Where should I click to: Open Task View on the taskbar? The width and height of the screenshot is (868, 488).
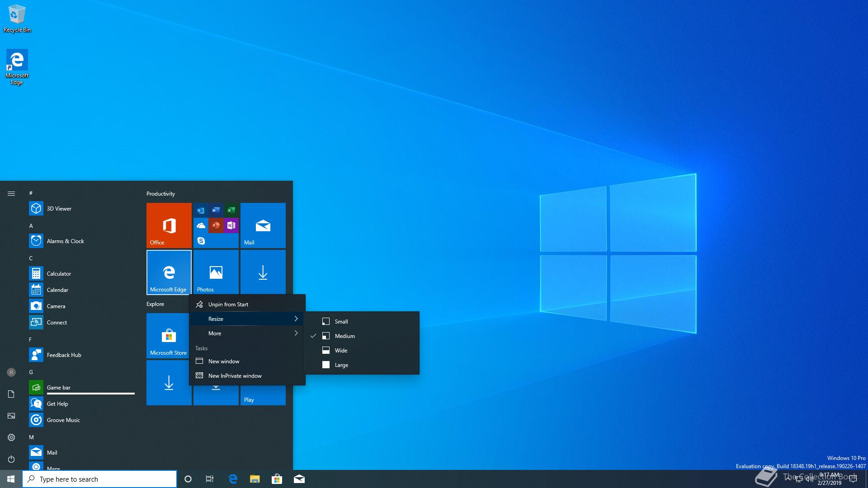210,479
